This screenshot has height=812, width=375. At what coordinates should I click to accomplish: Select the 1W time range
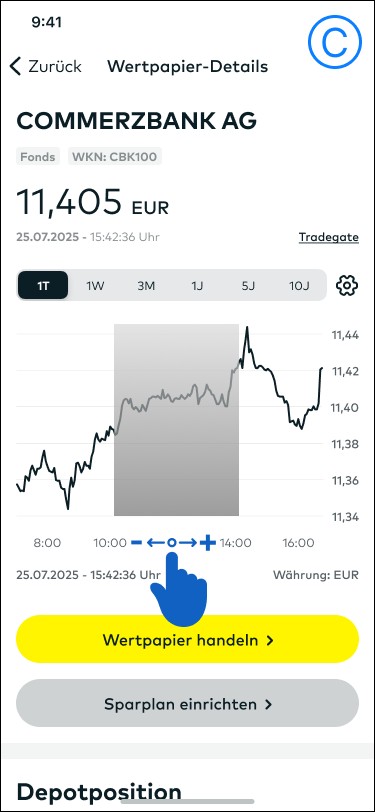click(95, 285)
